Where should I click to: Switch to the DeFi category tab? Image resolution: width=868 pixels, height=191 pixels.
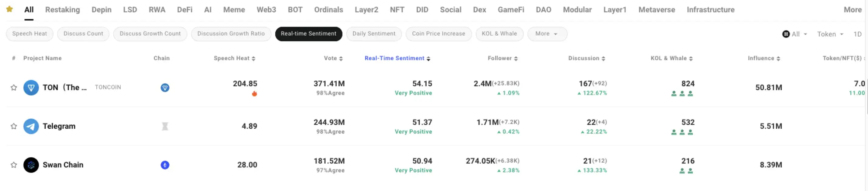tap(185, 10)
